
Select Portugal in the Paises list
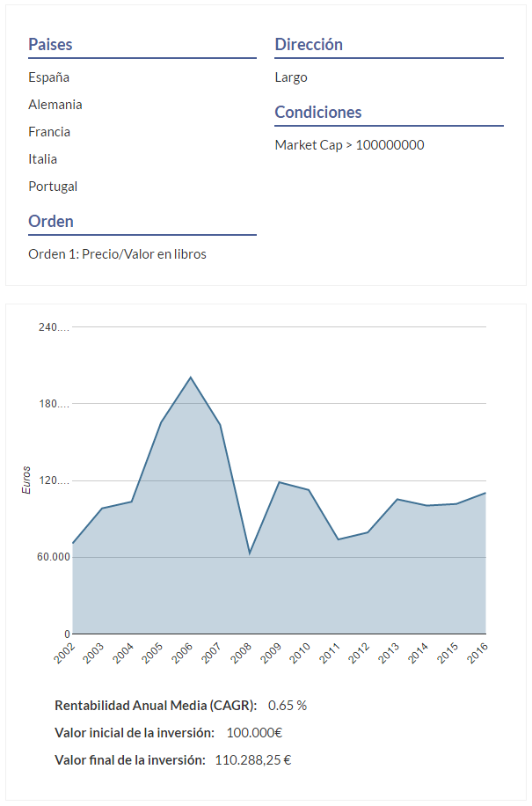click(x=53, y=187)
